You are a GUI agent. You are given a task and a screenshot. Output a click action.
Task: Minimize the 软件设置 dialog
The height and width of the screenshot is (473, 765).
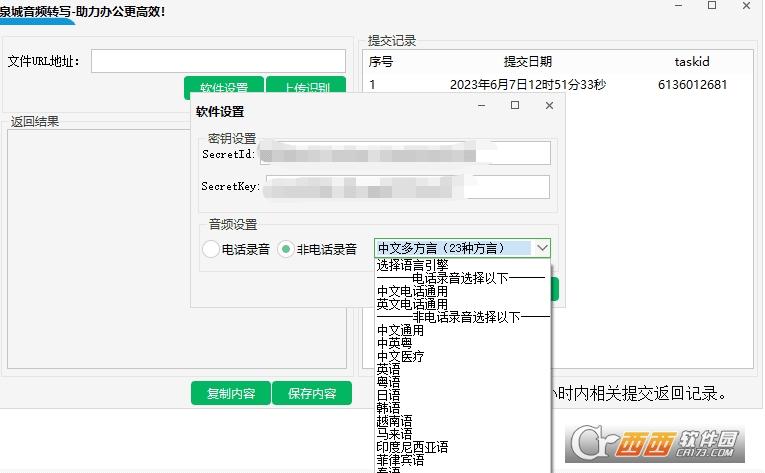[x=482, y=105]
